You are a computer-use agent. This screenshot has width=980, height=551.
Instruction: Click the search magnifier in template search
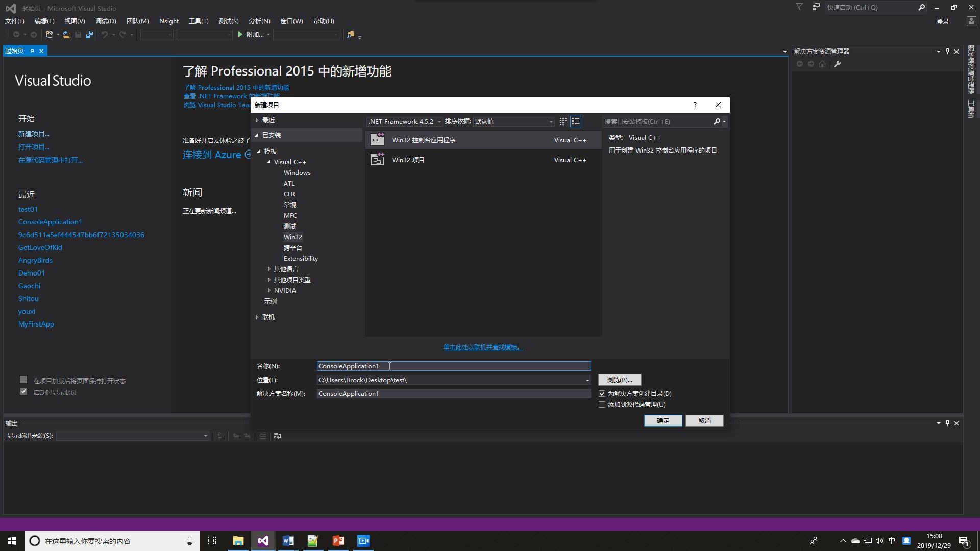[x=717, y=121]
